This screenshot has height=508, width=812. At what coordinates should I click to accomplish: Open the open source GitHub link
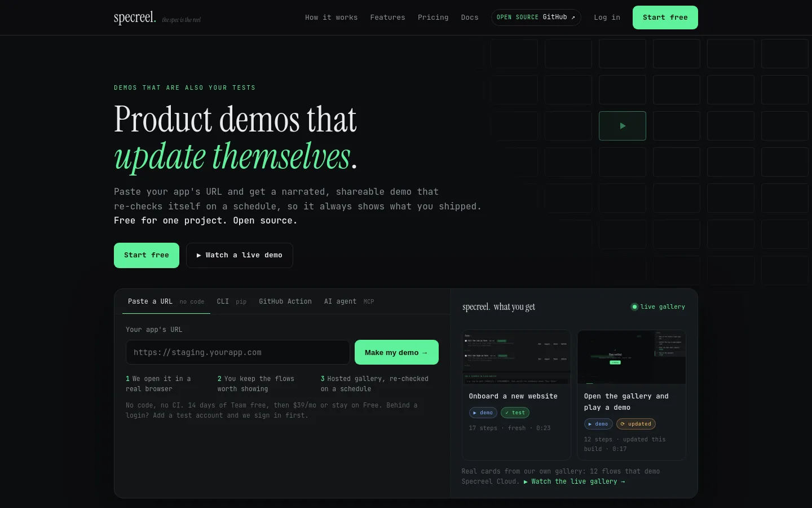536,17
